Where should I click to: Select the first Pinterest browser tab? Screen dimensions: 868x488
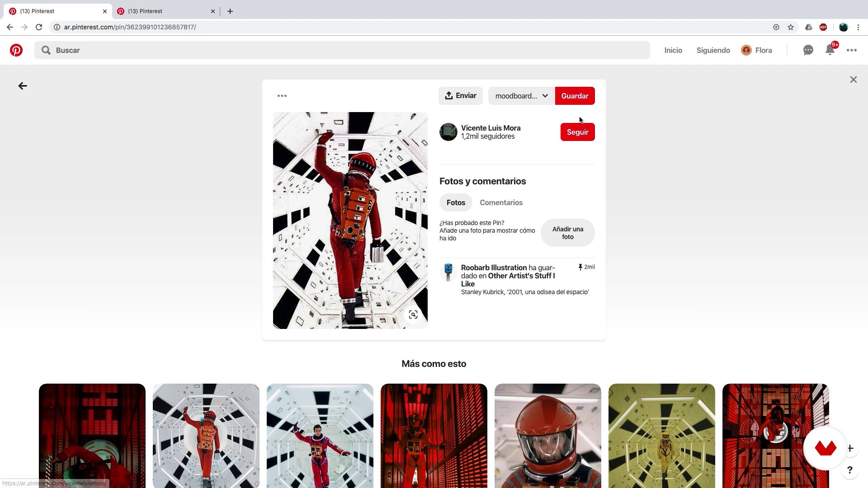(x=58, y=11)
